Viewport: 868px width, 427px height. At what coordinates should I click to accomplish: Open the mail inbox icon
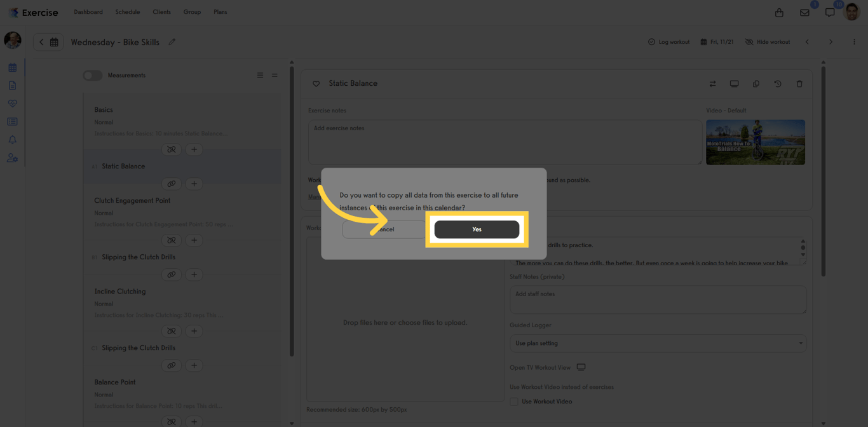804,13
